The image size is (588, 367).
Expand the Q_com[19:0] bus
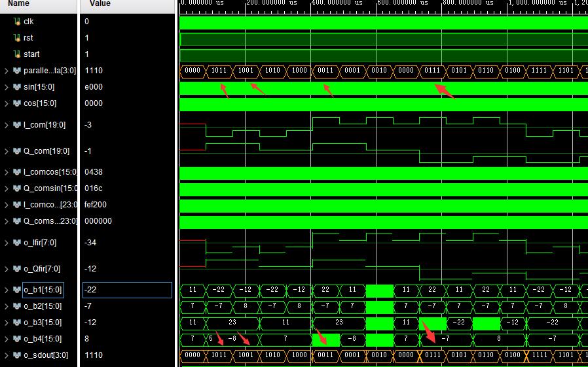6,151
